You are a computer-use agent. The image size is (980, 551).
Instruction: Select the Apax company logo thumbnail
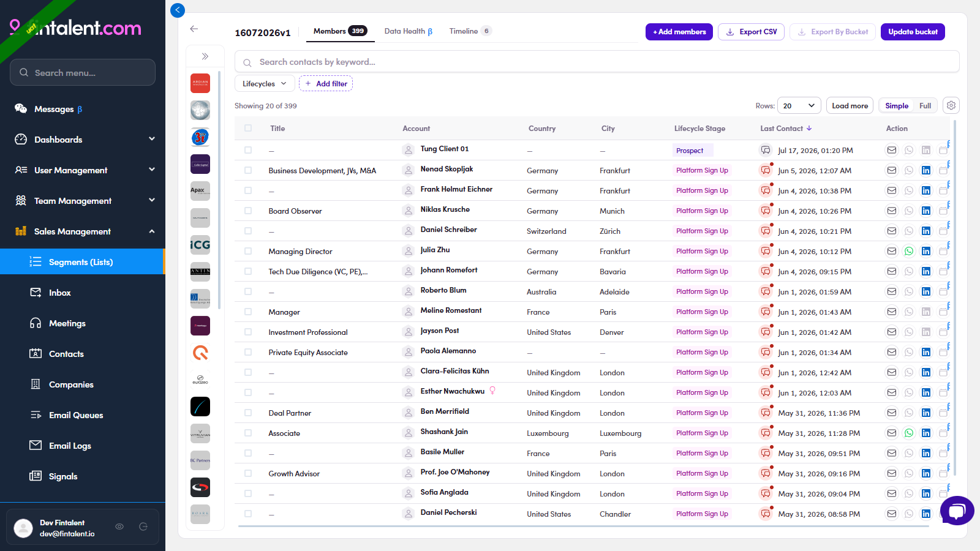(x=200, y=191)
